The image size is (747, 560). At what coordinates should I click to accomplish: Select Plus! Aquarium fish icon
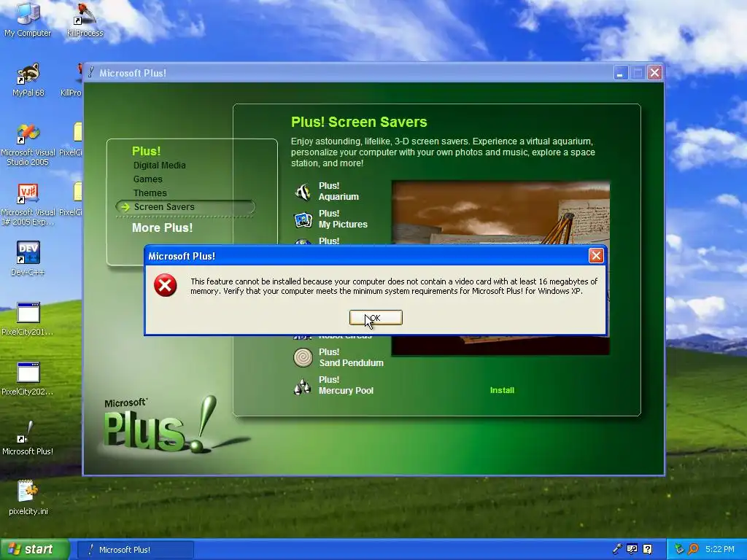(303, 192)
